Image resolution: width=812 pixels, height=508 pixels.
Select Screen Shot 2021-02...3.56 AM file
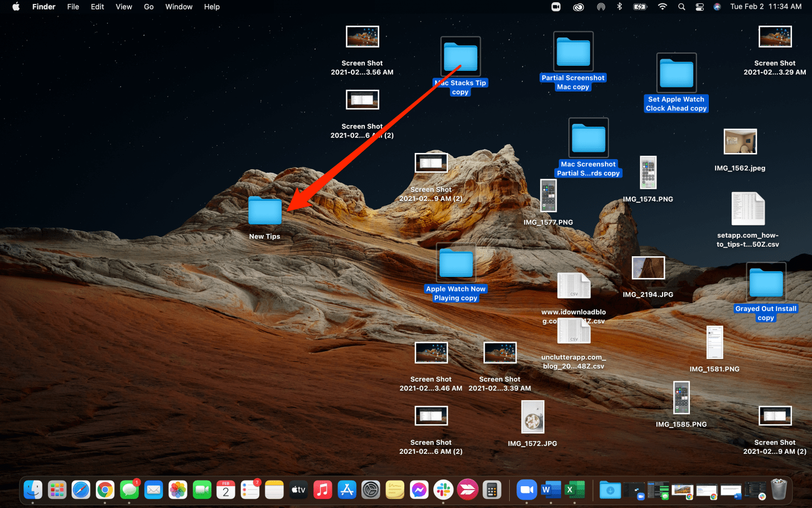pyautogui.click(x=362, y=37)
